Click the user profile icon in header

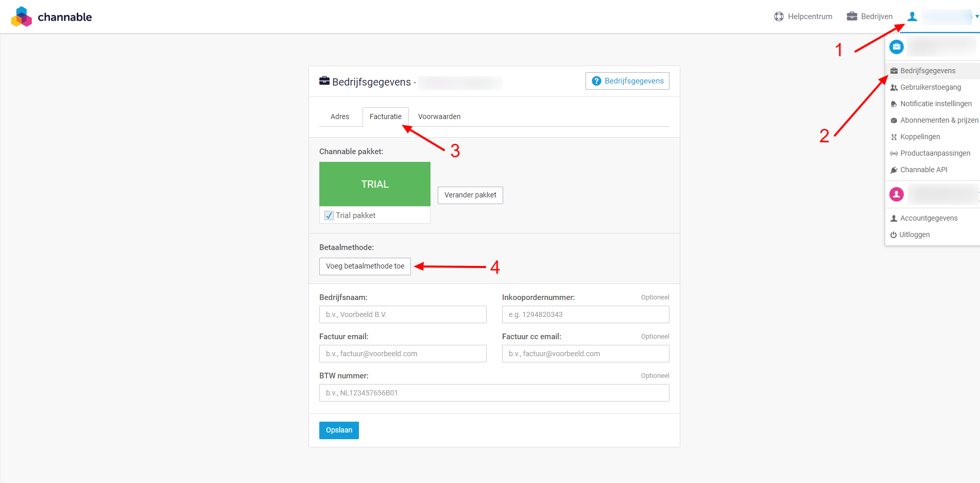tap(912, 16)
